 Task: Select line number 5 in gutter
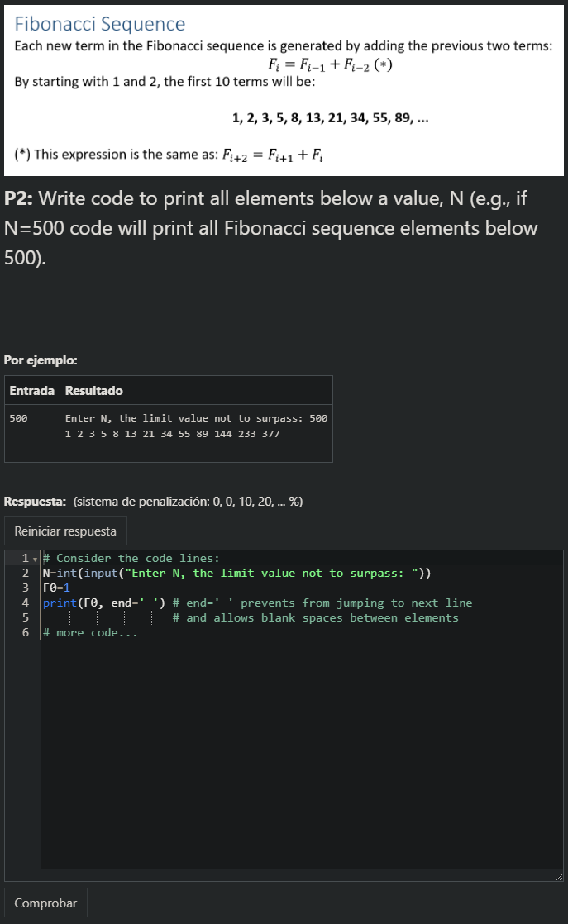(x=26, y=617)
